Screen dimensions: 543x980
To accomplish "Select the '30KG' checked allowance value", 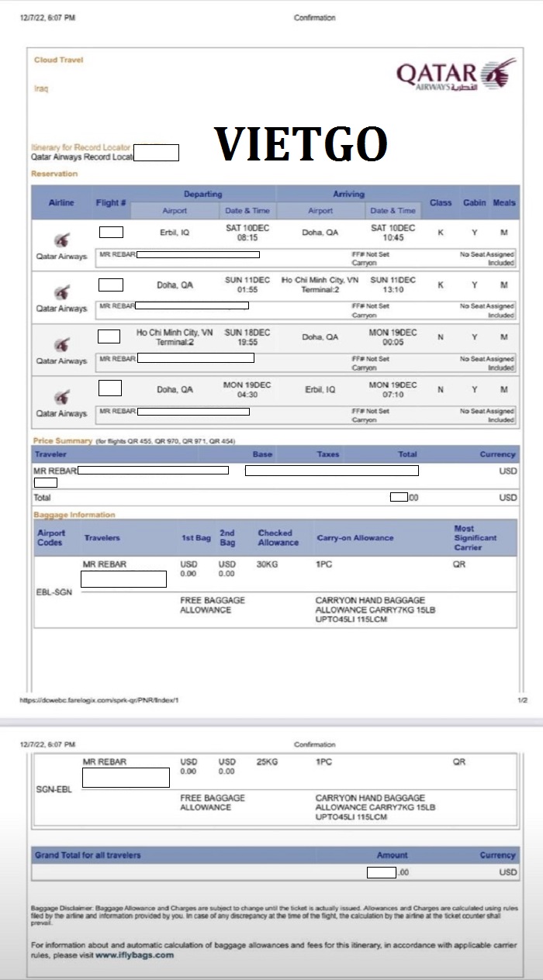I will click(x=267, y=564).
